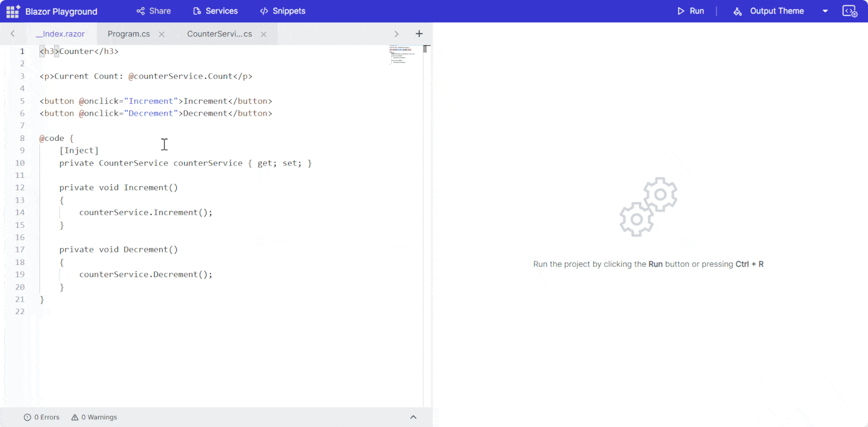Browse the Snippets library

282,11
